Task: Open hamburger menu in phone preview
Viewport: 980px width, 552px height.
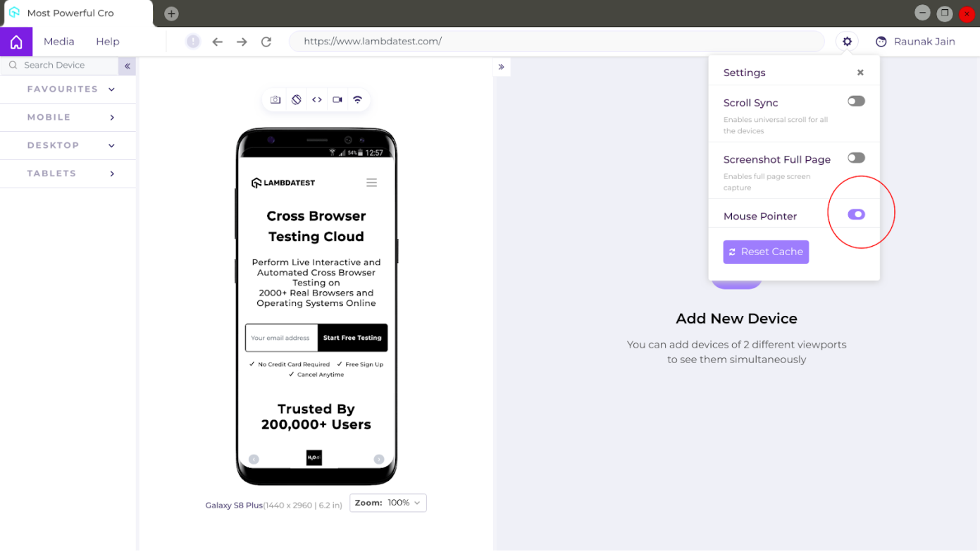Action: coord(371,183)
